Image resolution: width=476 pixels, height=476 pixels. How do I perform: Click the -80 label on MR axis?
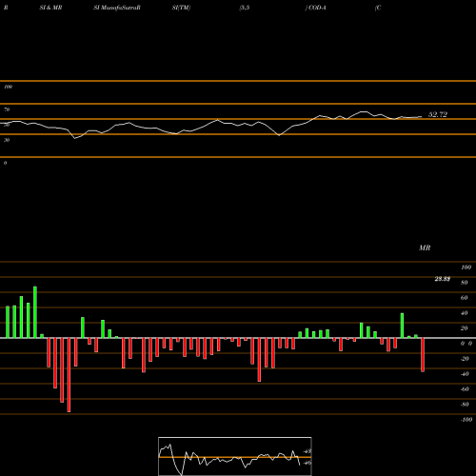pos(465,405)
